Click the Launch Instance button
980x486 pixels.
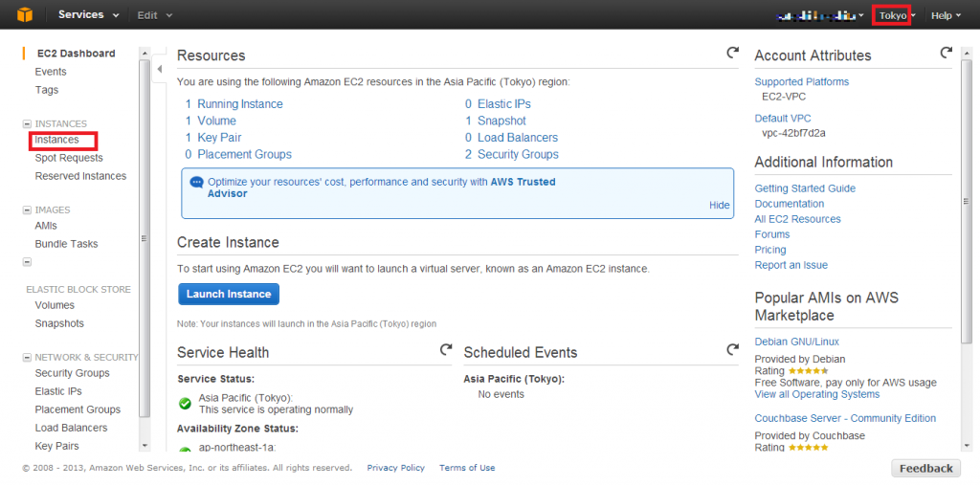(x=229, y=295)
